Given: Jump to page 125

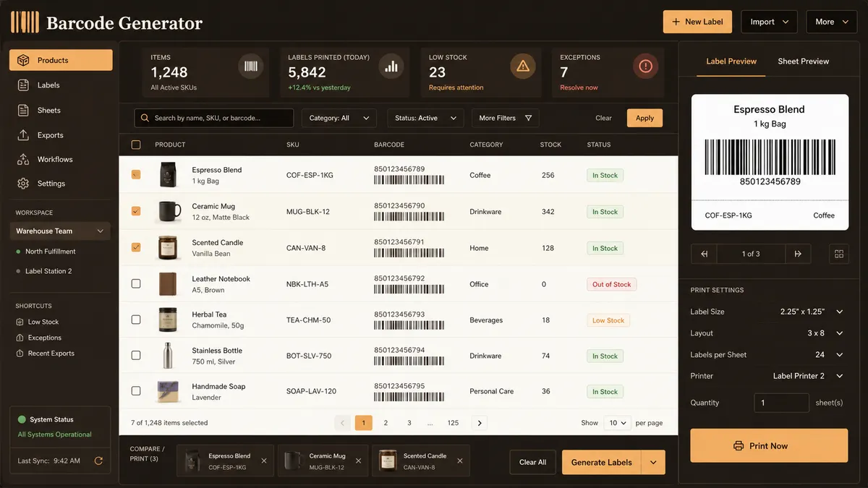Looking at the screenshot, I should tap(453, 423).
